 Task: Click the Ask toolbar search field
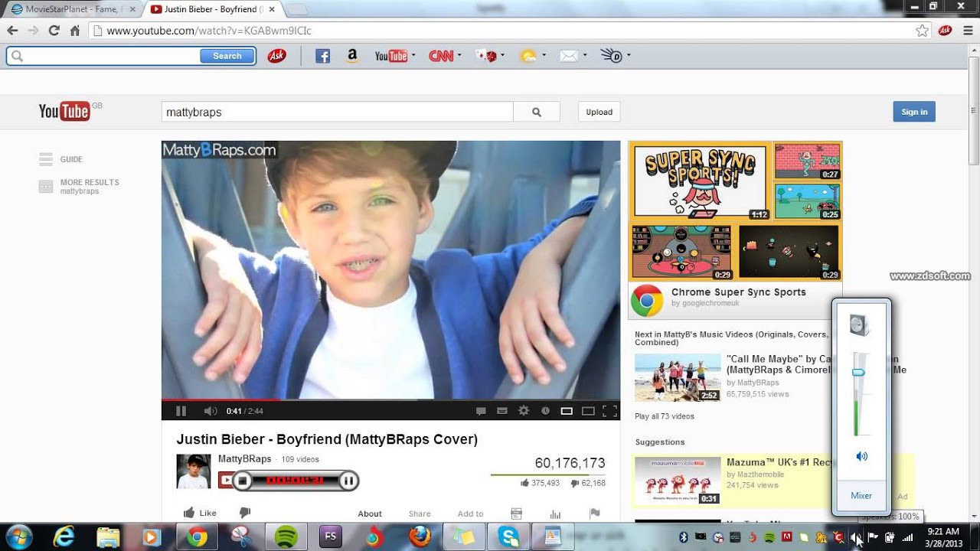[104, 56]
